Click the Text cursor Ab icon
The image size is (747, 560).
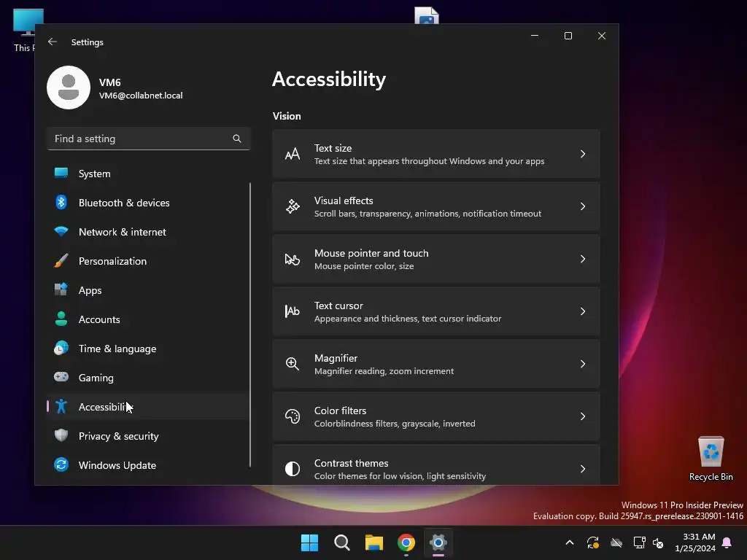[x=293, y=311]
